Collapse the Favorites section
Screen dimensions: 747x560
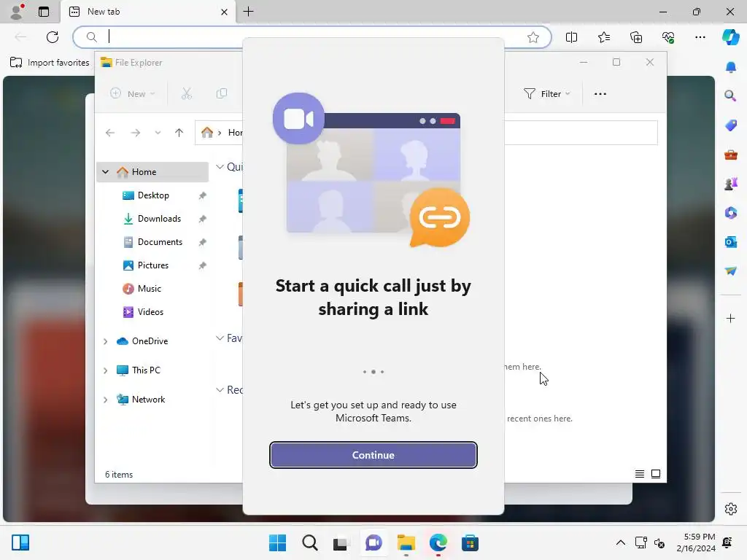coord(220,338)
